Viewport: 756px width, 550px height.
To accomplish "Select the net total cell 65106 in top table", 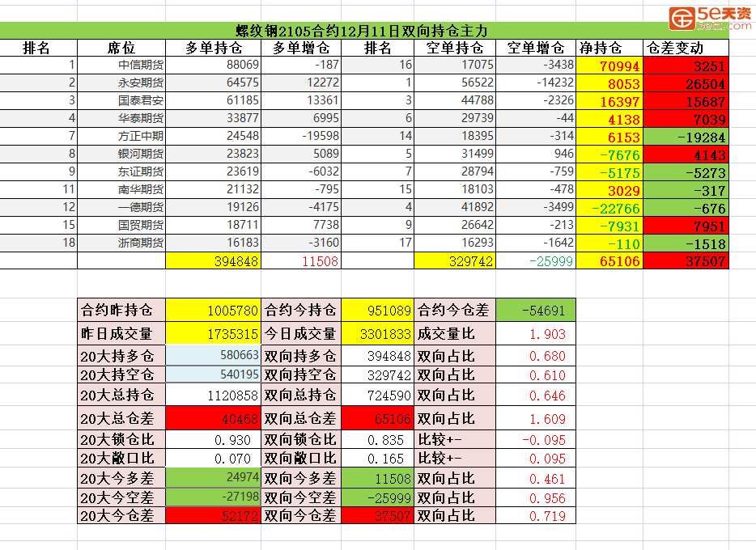I will tap(609, 260).
